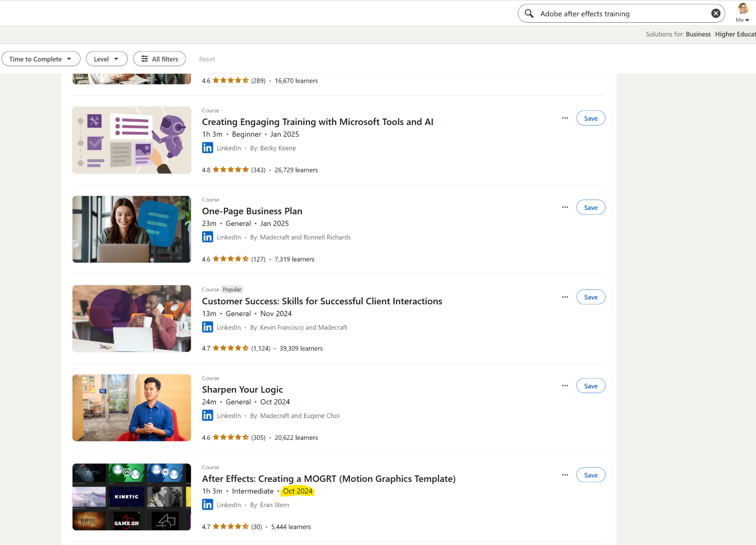The height and width of the screenshot is (545, 756).
Task: Click the Customer Success course thumbnail
Action: [132, 319]
